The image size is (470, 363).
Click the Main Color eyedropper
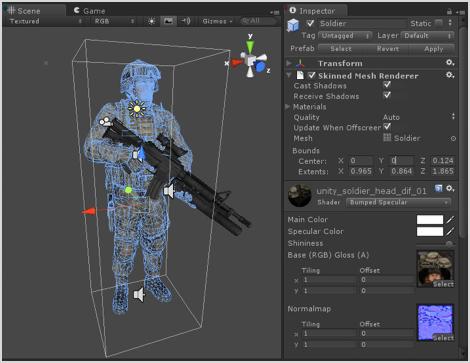pos(450,220)
